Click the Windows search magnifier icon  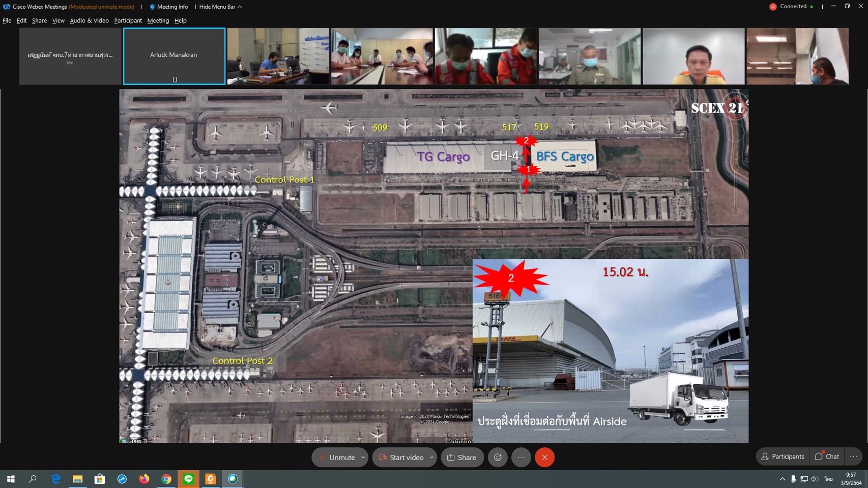point(33,479)
